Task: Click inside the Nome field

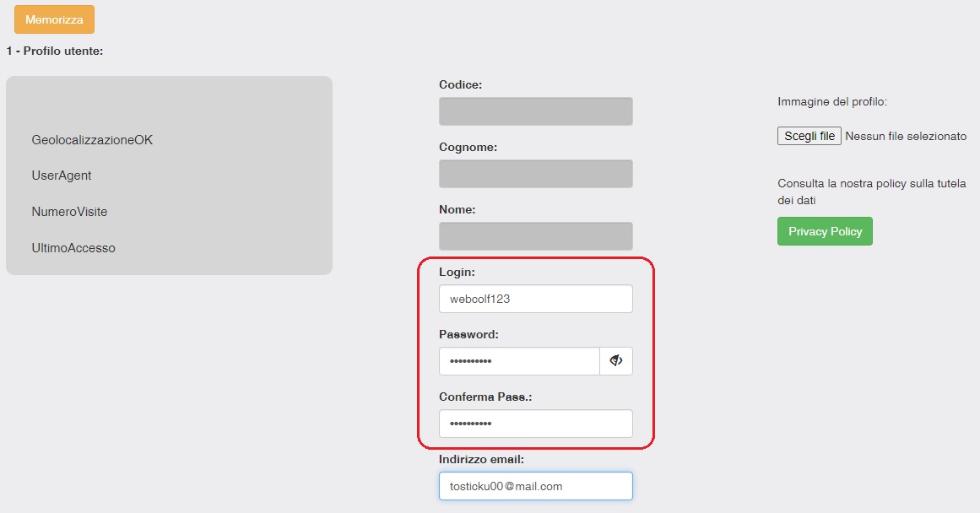Action: click(x=535, y=235)
